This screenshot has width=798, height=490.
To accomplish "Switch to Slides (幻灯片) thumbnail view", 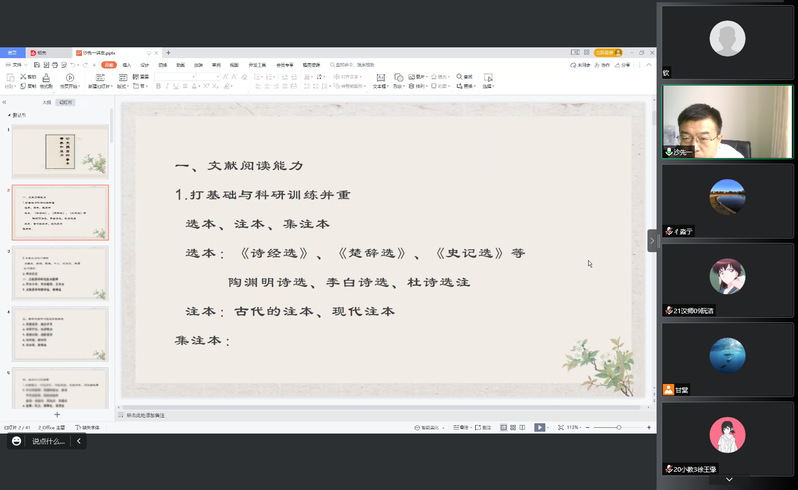I will pyautogui.click(x=66, y=102).
